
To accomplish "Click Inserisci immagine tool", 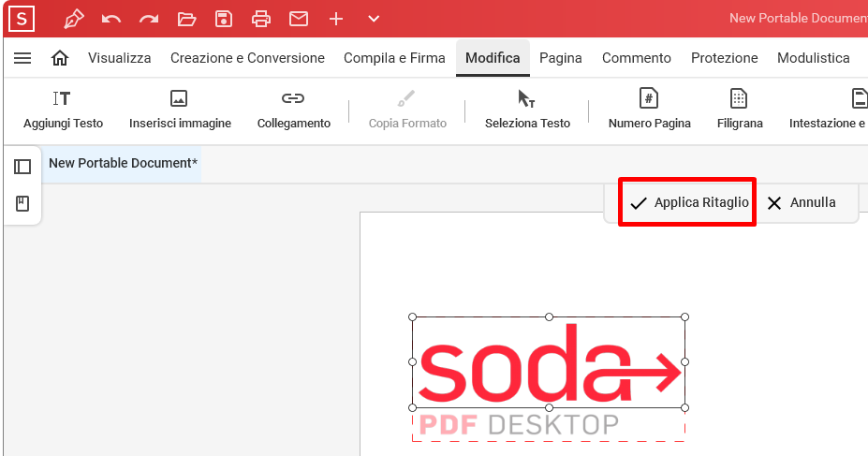I will point(180,110).
